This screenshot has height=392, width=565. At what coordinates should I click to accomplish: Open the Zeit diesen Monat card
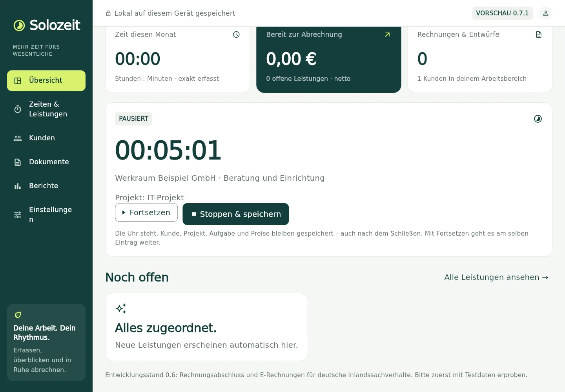point(177,59)
